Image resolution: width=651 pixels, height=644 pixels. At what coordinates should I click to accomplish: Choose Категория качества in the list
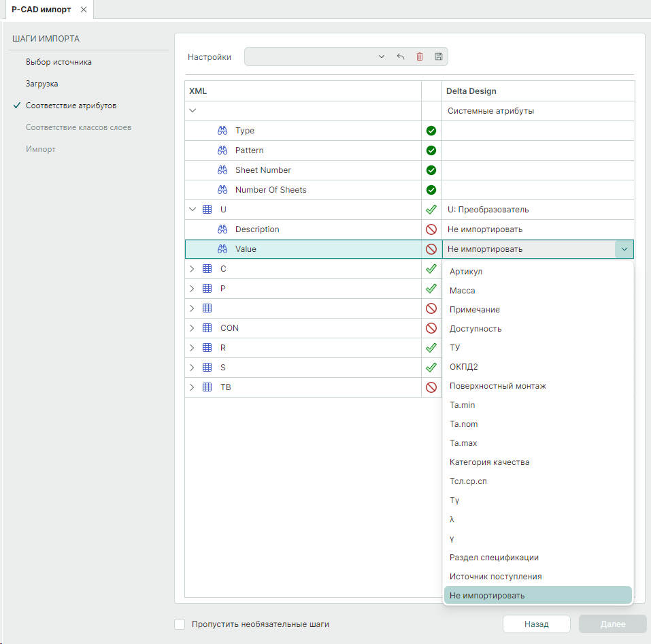[489, 462]
